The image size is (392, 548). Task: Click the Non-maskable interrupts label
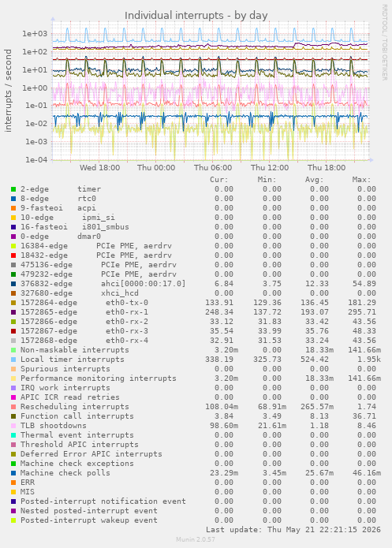[74, 350]
